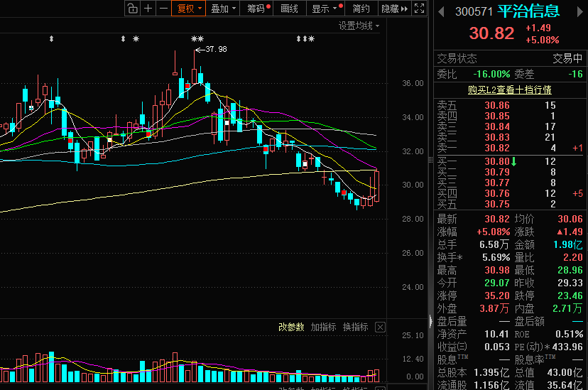Image resolution: width=588 pixels, height=390 pixels.
Task: Click the 37.98 high price label
Action: 216,50
